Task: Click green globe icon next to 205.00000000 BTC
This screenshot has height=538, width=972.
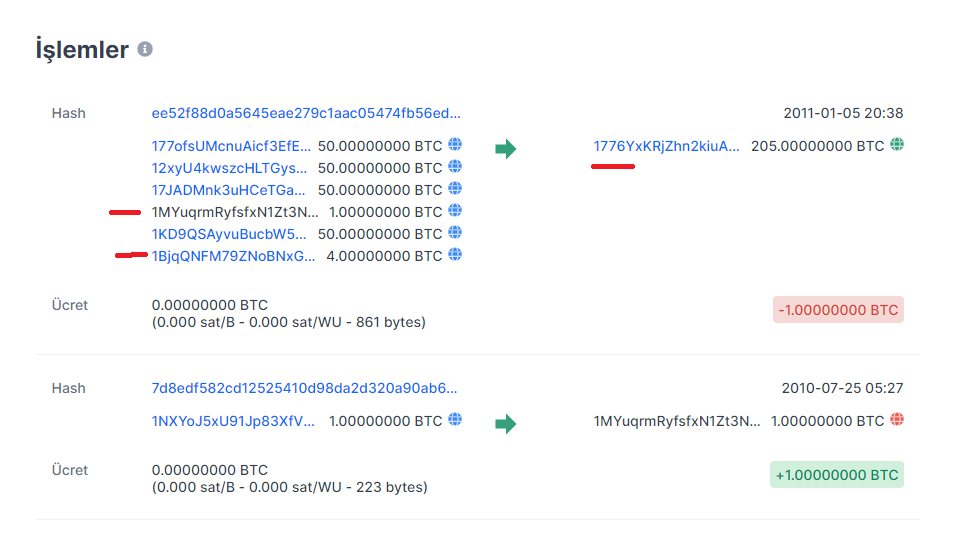Action: (897, 144)
